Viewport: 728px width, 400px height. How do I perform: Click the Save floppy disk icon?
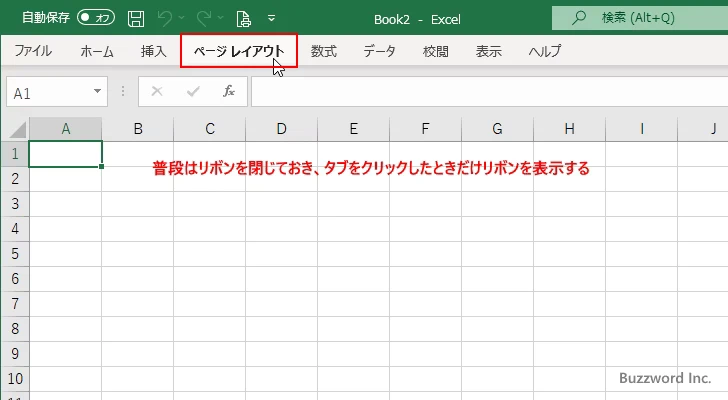pyautogui.click(x=136, y=19)
